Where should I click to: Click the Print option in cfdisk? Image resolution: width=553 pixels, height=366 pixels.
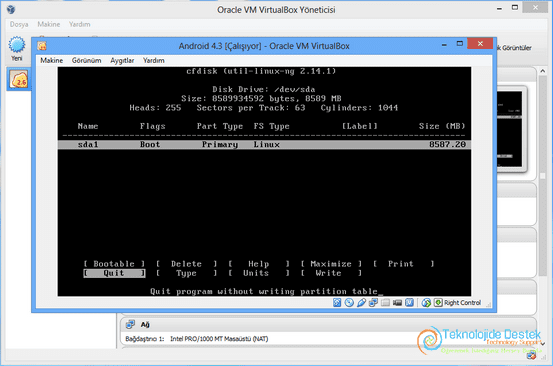(x=403, y=264)
